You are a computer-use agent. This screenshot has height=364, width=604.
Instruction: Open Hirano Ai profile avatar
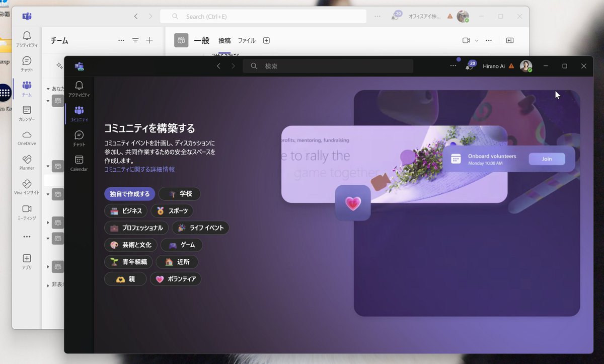tap(526, 66)
